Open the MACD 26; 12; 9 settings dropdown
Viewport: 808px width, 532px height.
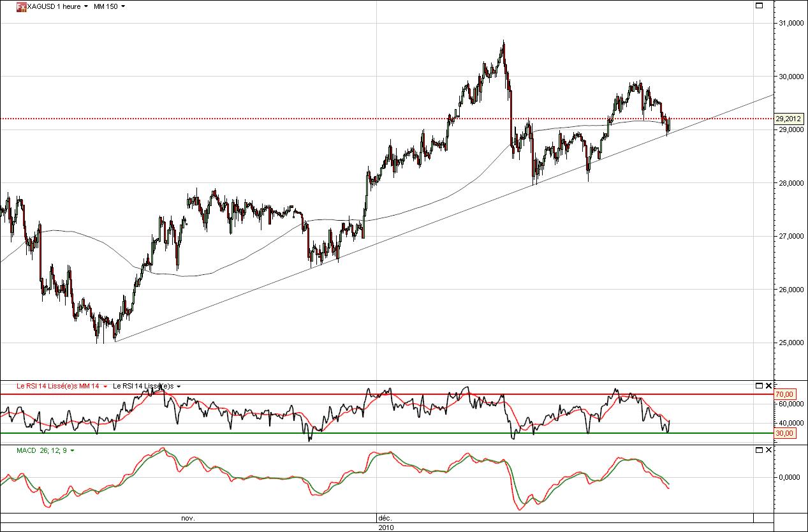[x=72, y=451]
